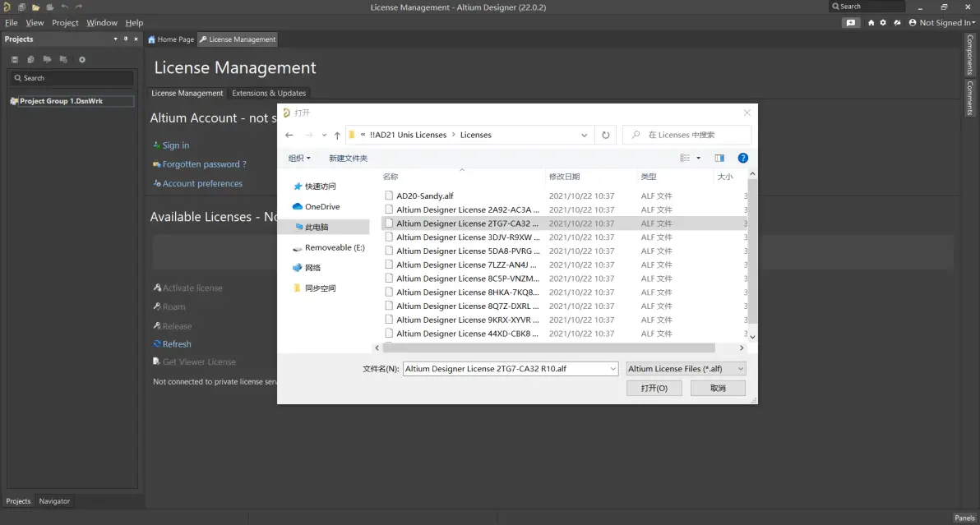Open the 文件名 combo box dropdown arrow

612,369
